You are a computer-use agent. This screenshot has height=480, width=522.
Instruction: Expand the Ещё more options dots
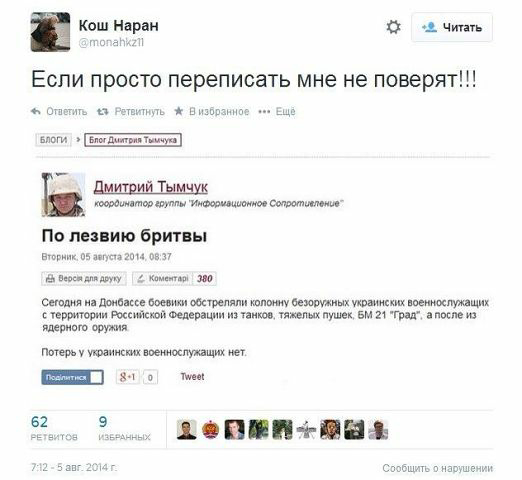pos(264,112)
